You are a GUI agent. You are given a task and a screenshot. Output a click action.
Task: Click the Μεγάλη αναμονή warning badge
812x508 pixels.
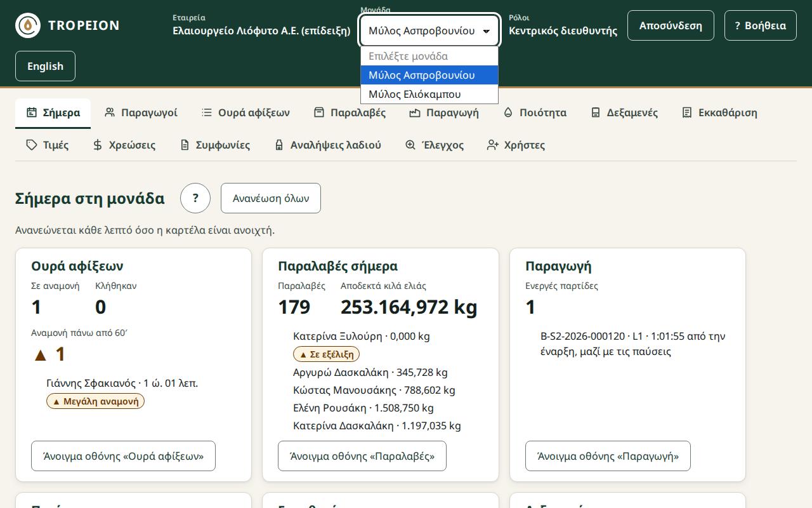pyautogui.click(x=95, y=401)
